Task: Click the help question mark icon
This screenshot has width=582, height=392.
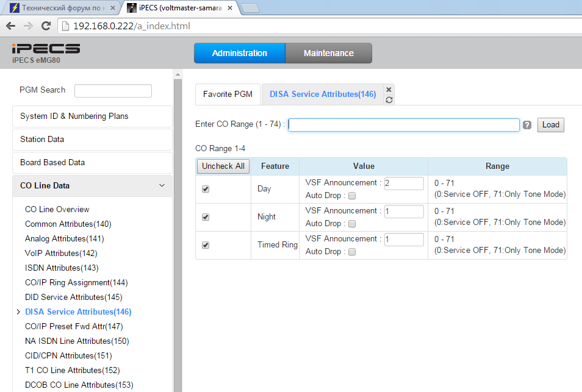Action: coord(527,125)
